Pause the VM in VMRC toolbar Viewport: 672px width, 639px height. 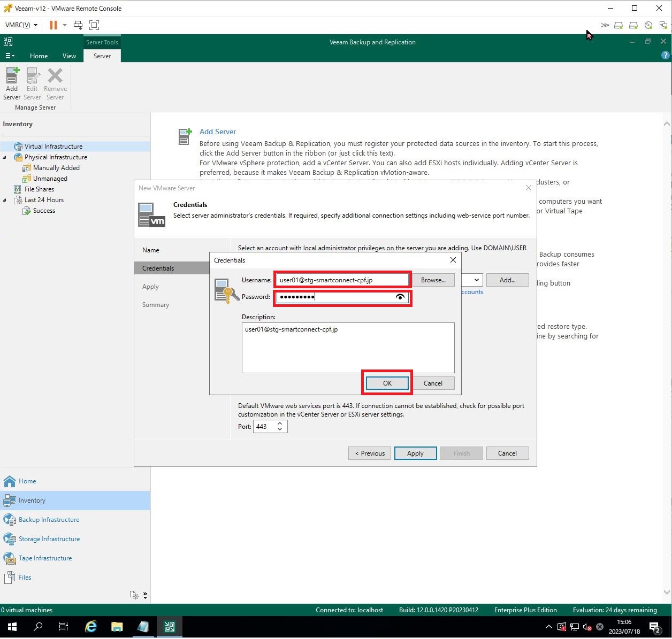tap(53, 25)
